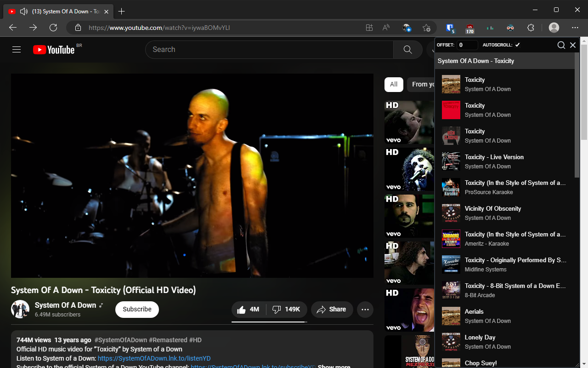Image resolution: width=588 pixels, height=368 pixels.
Task: Go to the YouTube home logo
Action: tap(54, 50)
